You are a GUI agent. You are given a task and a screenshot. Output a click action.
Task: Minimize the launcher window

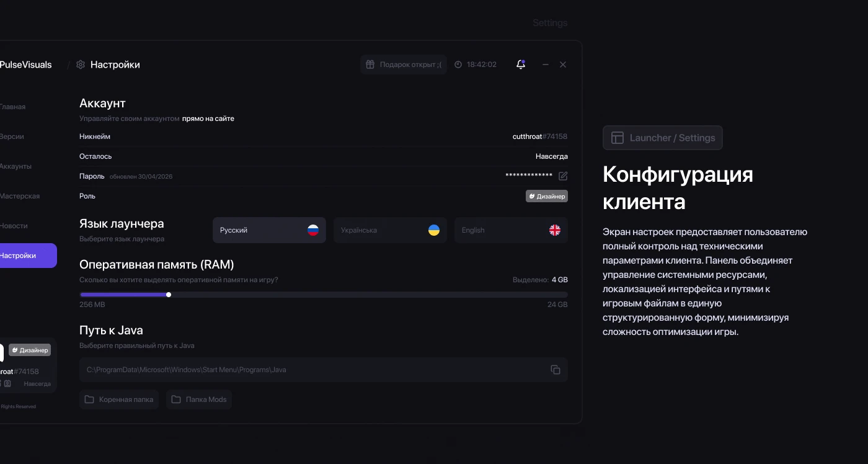[546, 65]
